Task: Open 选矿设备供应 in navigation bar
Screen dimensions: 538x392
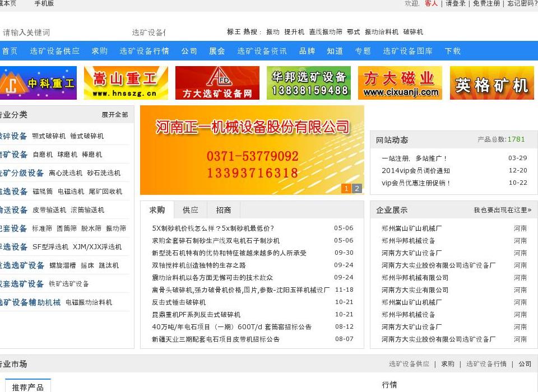Action: click(54, 51)
